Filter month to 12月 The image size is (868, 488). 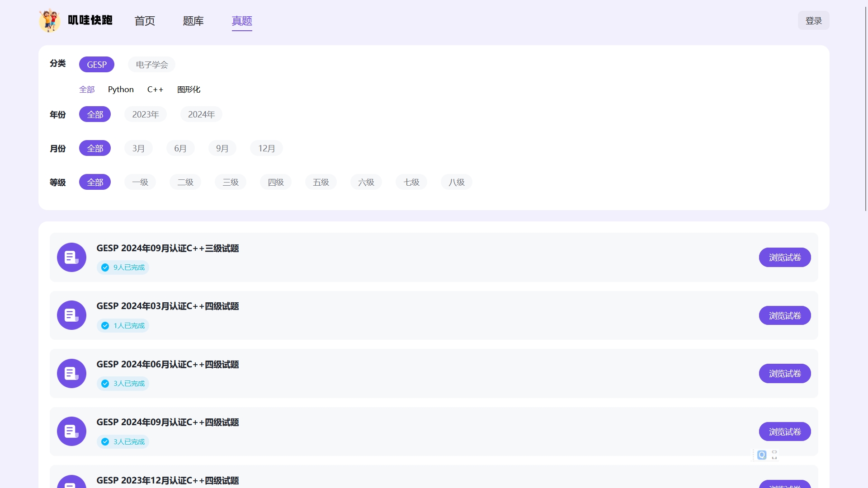coord(266,148)
